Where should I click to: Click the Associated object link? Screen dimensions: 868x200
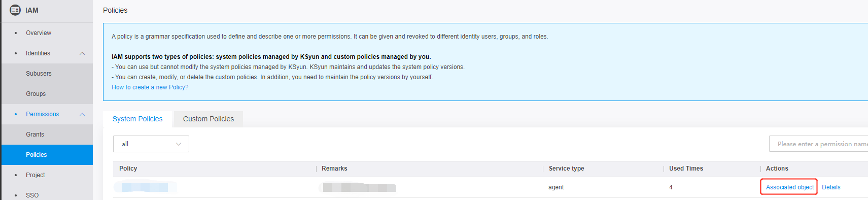tap(790, 187)
